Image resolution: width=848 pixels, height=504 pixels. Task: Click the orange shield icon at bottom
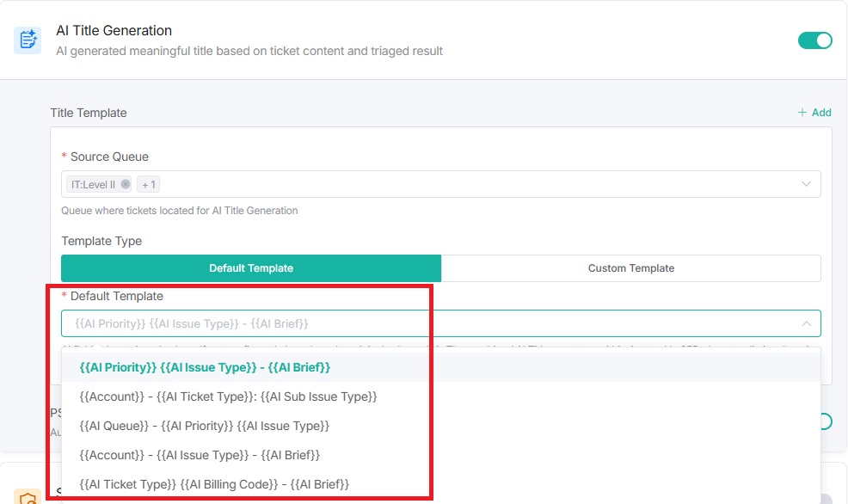pos(28,497)
